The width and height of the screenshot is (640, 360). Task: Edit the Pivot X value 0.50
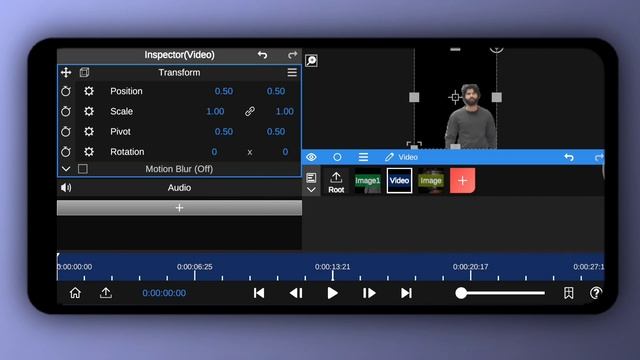pyautogui.click(x=224, y=131)
